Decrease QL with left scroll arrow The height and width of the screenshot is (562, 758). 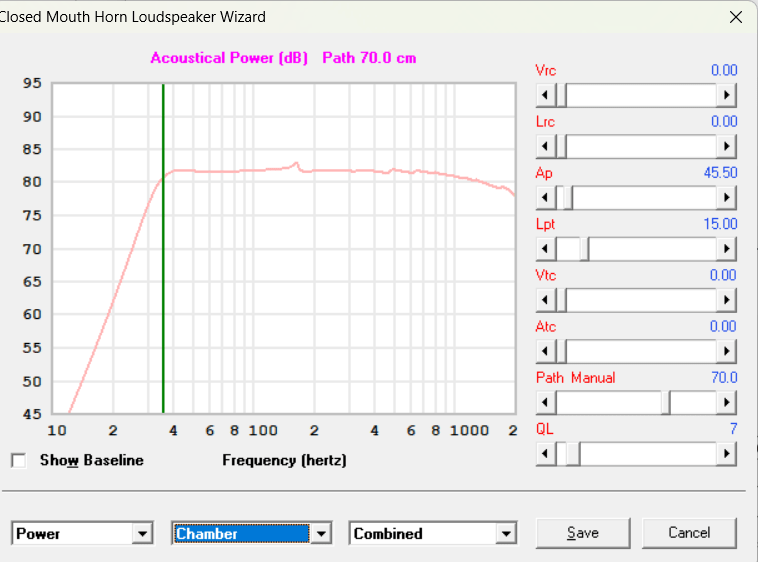click(x=546, y=454)
